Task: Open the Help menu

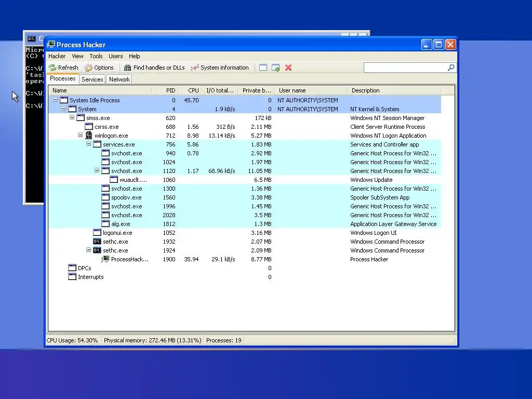Action: 135,56
